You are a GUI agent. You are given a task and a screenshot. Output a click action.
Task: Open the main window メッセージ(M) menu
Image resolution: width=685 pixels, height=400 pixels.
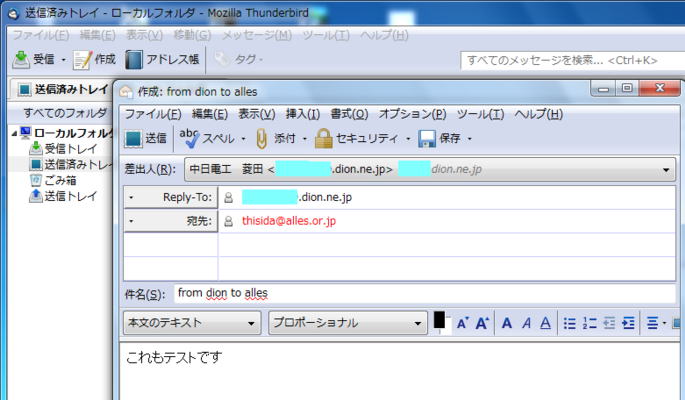click(257, 35)
